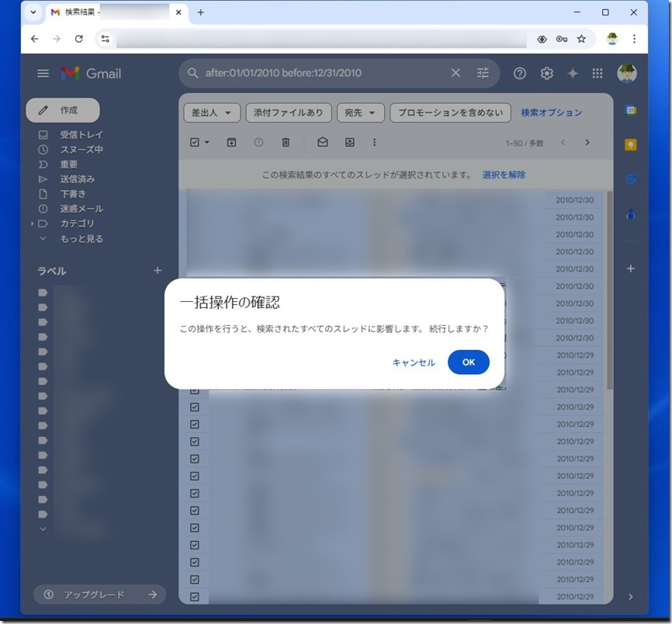Open the Google Keep side panel icon
Image resolution: width=672 pixels, height=624 pixels.
(630, 145)
